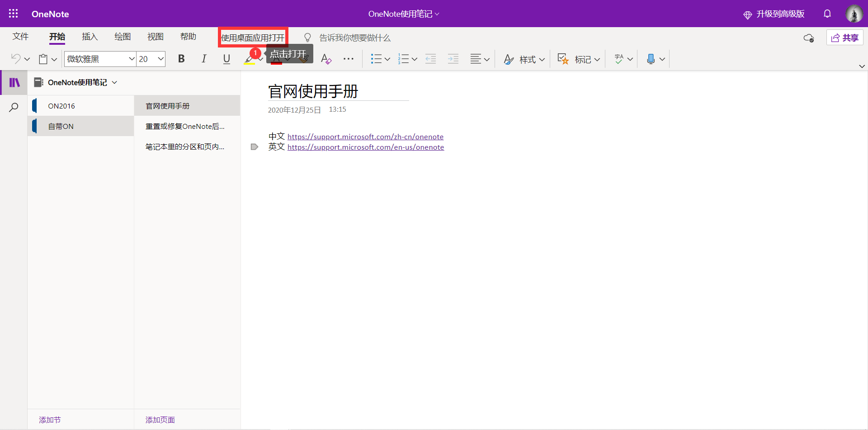Click the lightbulb Tell Me icon

307,38
